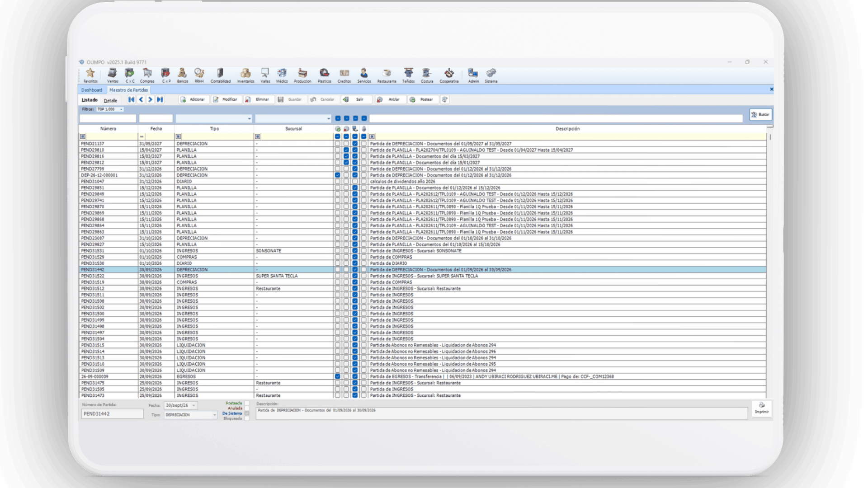Open the Favoritos star icon

(x=90, y=75)
